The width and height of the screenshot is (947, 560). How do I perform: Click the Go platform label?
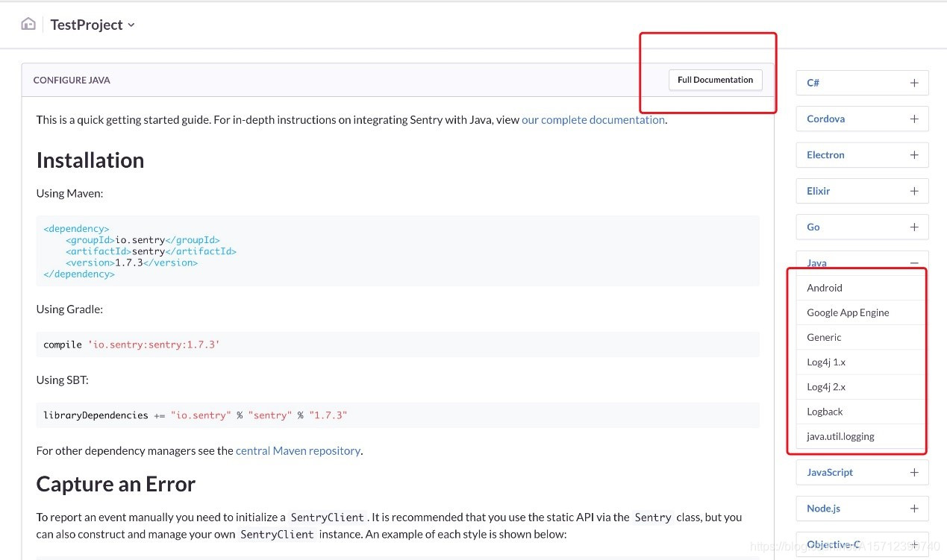point(813,227)
